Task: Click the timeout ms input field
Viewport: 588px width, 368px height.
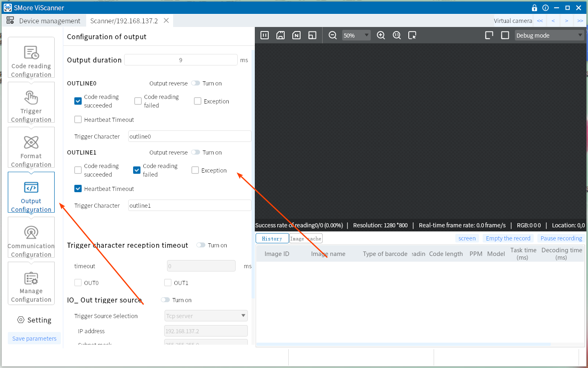Action: point(201,266)
